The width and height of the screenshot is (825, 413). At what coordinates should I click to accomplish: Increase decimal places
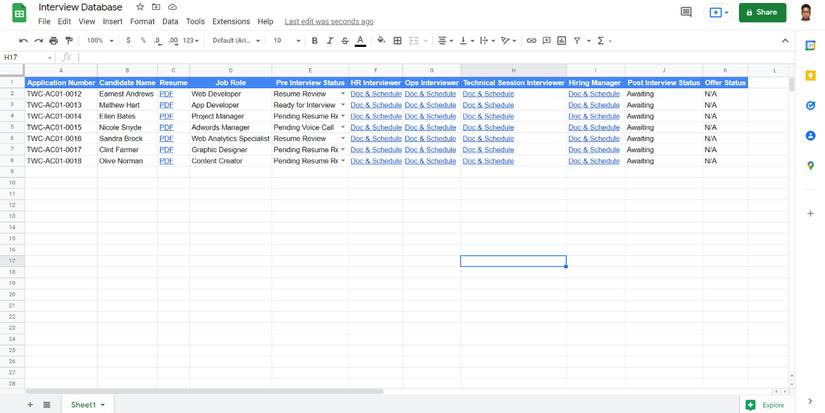[x=173, y=41]
